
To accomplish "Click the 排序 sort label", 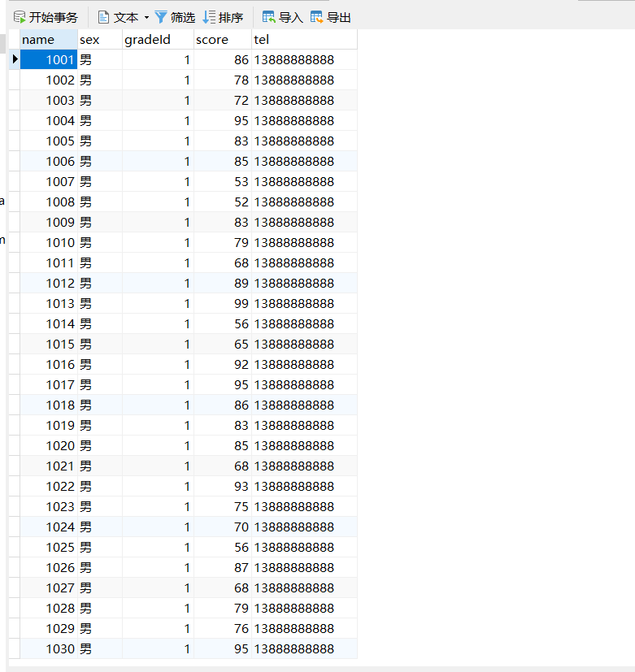I will 231,18.
